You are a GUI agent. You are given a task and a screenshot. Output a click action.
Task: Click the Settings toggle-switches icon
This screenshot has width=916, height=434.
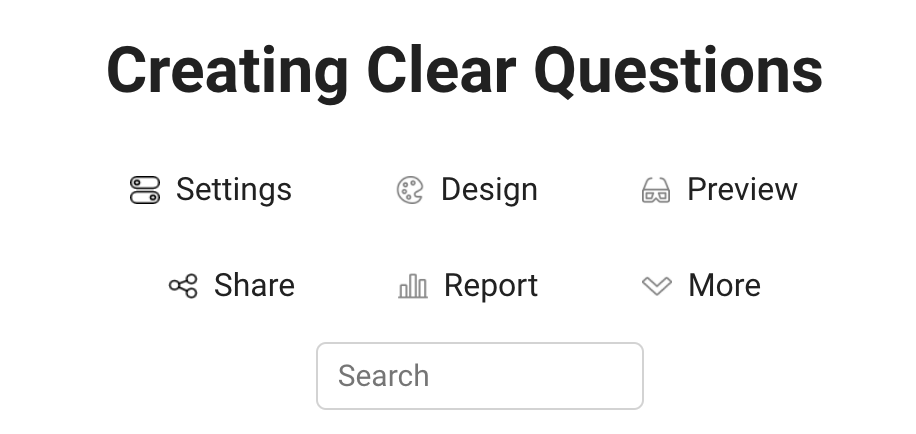145,190
